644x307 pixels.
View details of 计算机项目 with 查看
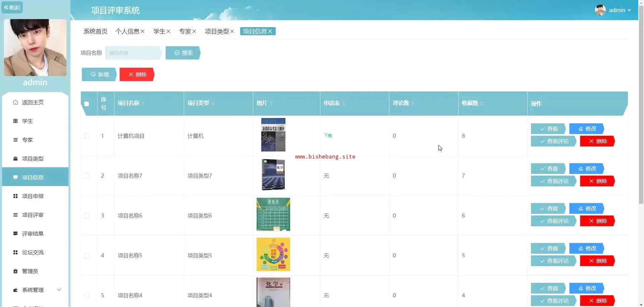[x=548, y=129]
